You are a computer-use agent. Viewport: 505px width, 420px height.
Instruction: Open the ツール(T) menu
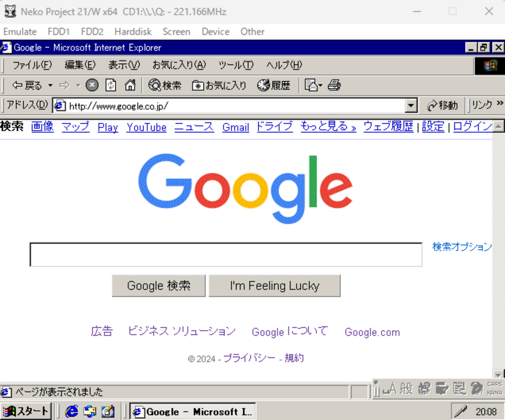pos(236,65)
